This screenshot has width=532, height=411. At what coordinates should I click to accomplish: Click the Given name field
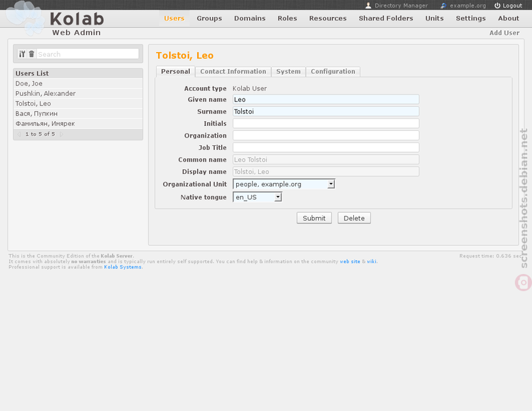[x=326, y=99]
